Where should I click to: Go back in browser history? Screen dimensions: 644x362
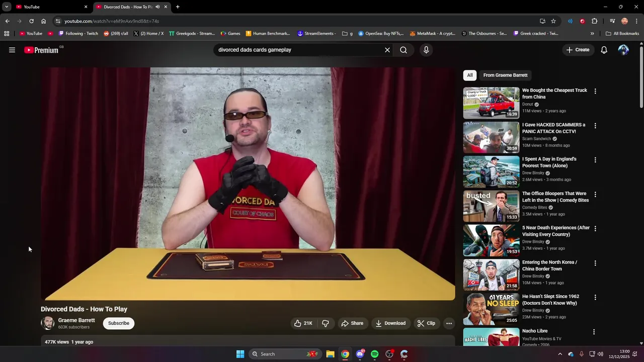coord(7,21)
